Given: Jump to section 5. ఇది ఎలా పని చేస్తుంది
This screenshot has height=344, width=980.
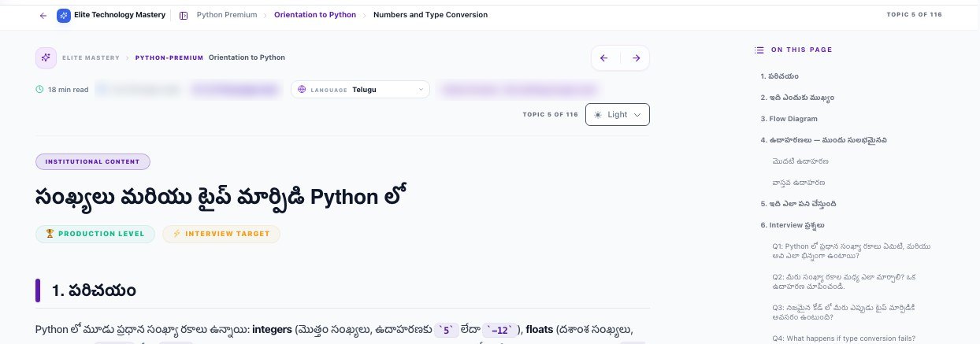Looking at the screenshot, I should (x=798, y=204).
